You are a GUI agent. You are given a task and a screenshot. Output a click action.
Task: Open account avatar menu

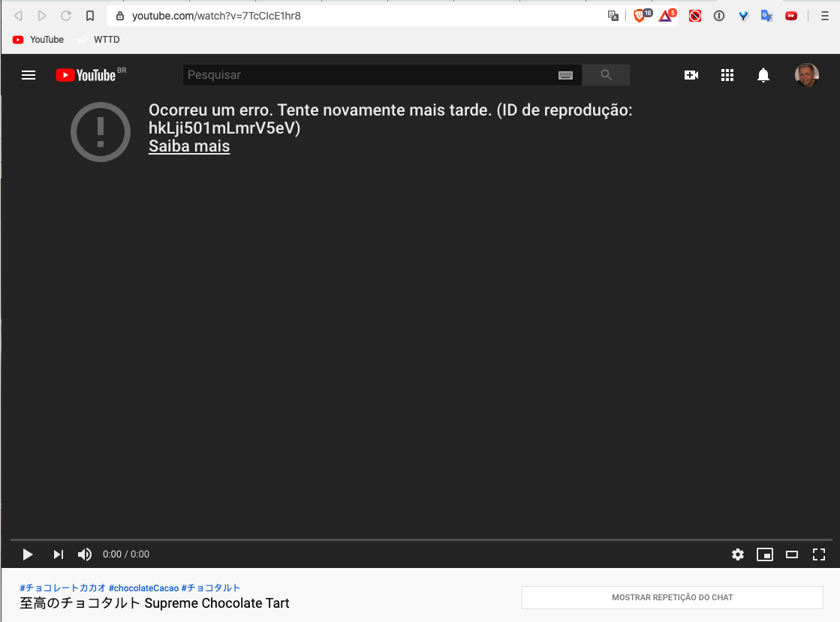806,75
